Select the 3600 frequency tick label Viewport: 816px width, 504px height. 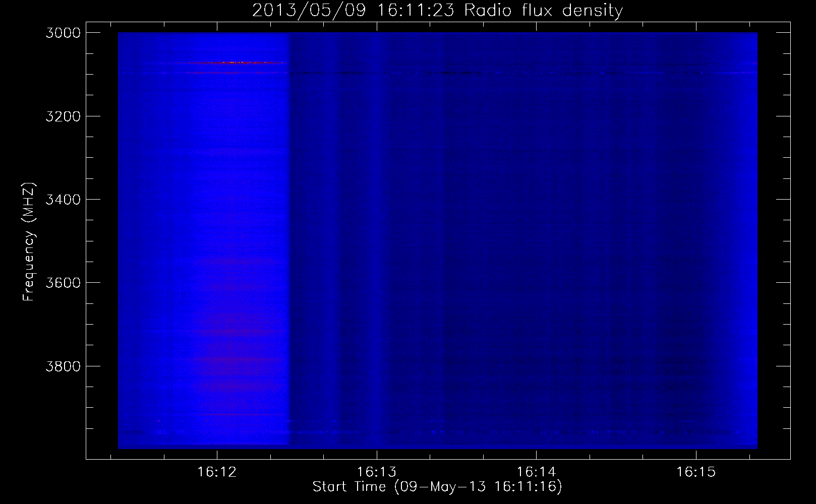tap(63, 283)
